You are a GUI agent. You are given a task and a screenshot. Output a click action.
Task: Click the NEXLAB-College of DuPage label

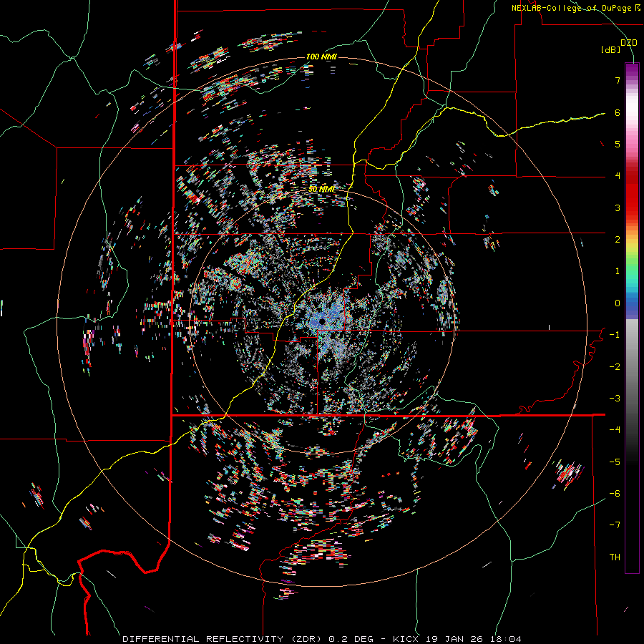tap(575, 8)
